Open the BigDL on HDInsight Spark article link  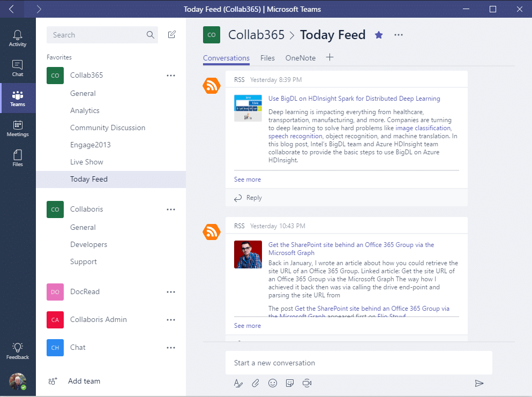(x=354, y=99)
